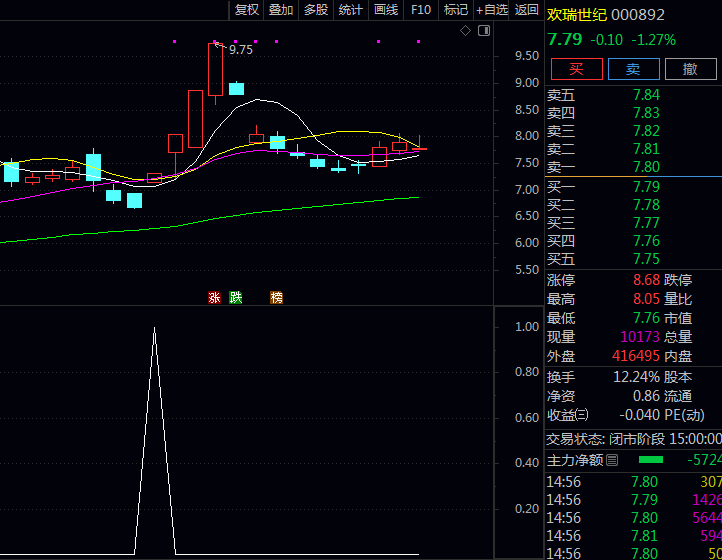Click the red 涨 marker icon
The image size is (722, 560).
pos(214,297)
